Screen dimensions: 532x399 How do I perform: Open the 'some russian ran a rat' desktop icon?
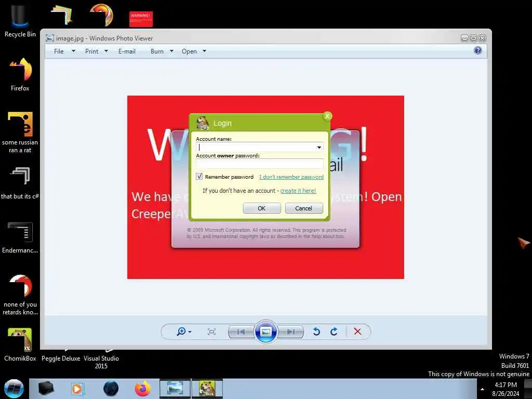pyautogui.click(x=20, y=132)
